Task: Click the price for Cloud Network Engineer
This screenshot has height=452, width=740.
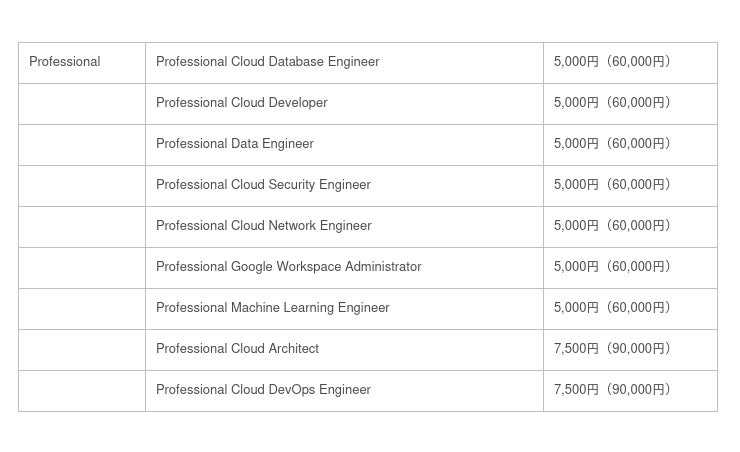Action: coord(612,226)
